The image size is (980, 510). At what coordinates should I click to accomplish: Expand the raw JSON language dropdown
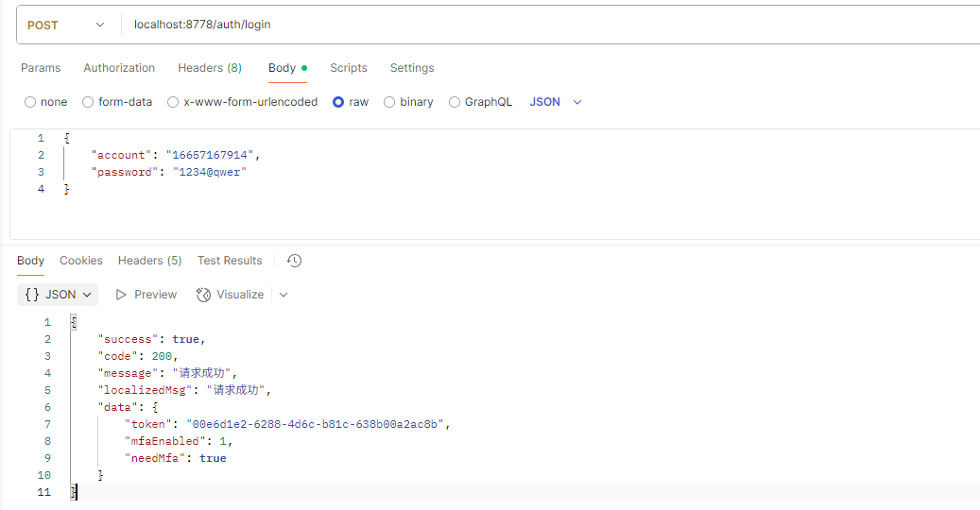click(x=556, y=102)
